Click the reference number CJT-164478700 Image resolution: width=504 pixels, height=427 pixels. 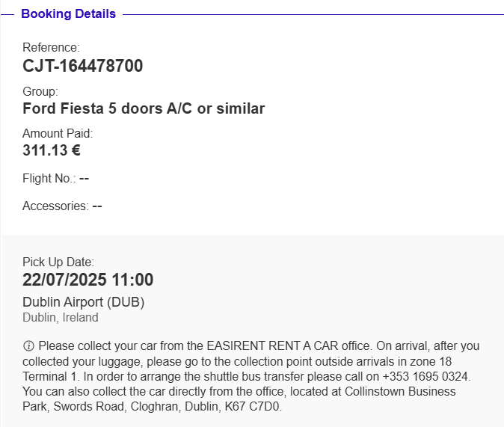pos(82,66)
